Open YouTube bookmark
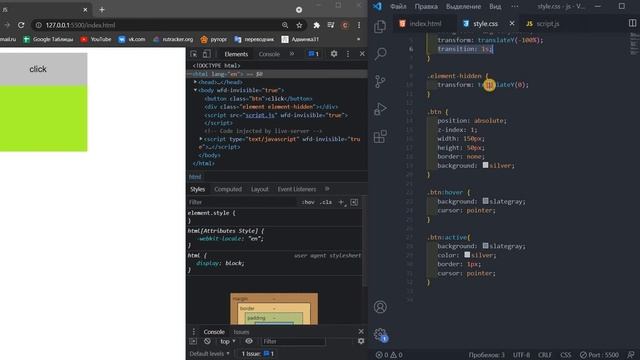Viewport: 640px width, 360px height. tap(96, 39)
